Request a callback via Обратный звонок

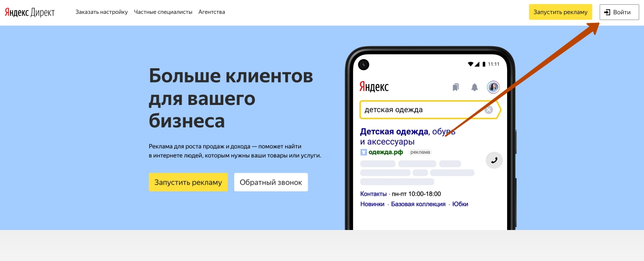click(271, 182)
